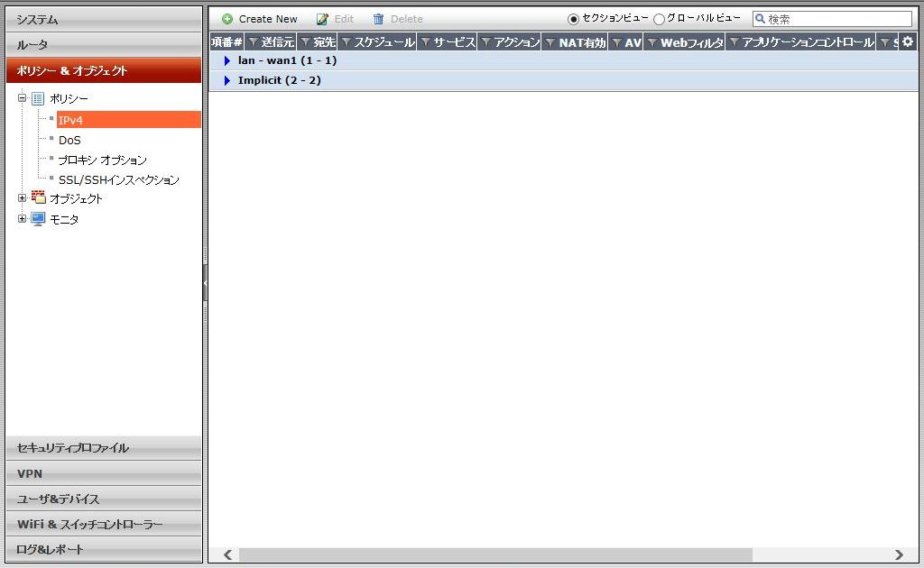Expand the lan - wan1 (1 - 1) section
Viewport: 924px width, 568px height.
(x=226, y=60)
